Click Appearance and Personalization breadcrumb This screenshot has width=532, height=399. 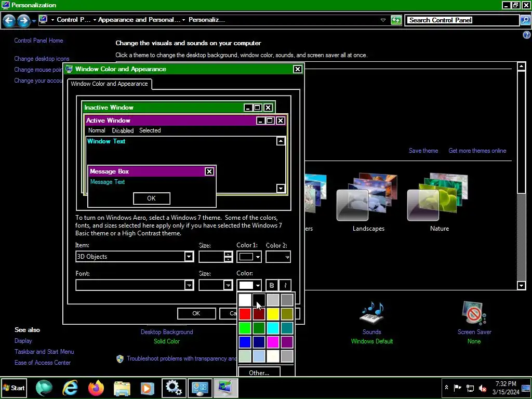pos(139,20)
